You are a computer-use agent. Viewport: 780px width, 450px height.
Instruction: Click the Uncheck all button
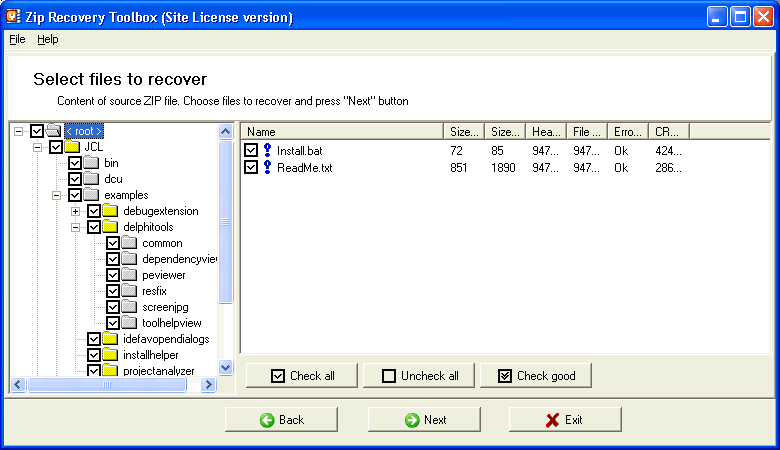419,375
